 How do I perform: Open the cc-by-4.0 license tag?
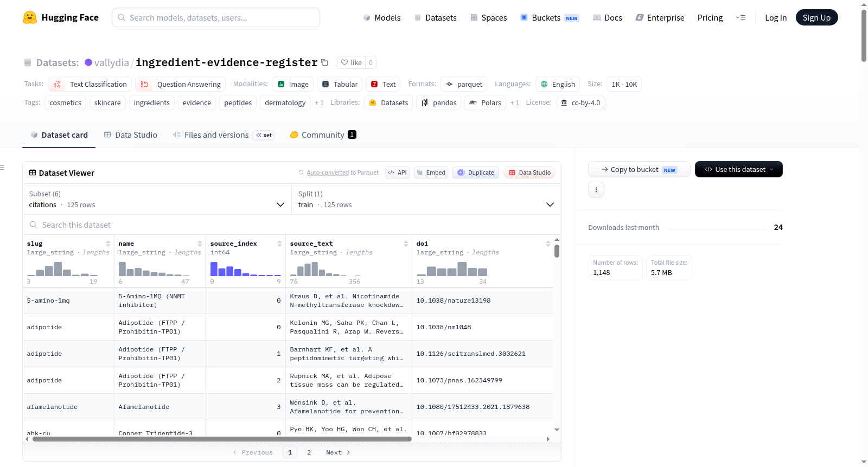coord(580,103)
